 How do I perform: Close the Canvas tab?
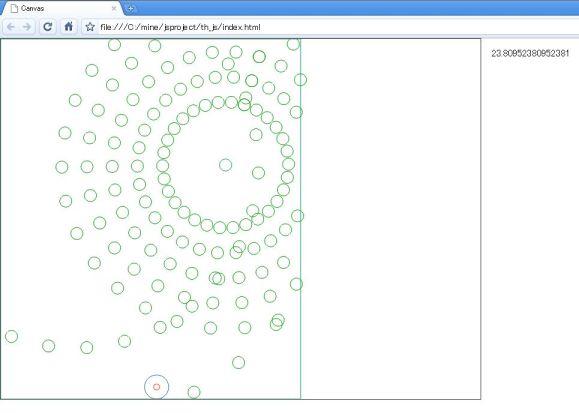pyautogui.click(x=114, y=8)
